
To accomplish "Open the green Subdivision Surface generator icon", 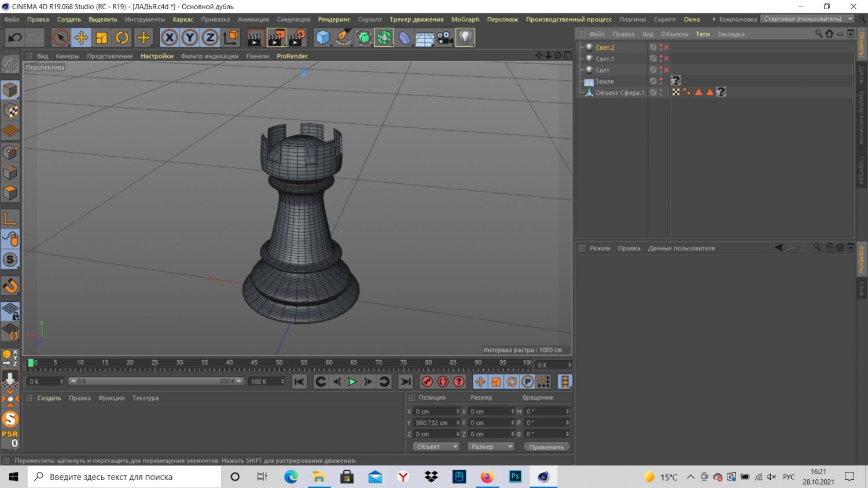I will coord(364,38).
